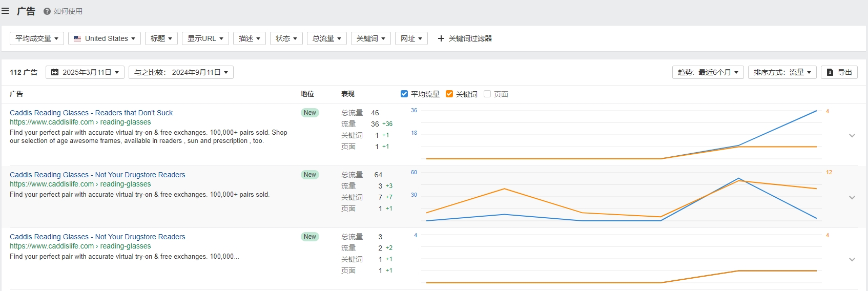The height and width of the screenshot is (291, 868).
Task: Click the 关键词 change value +7
Action: pyautogui.click(x=389, y=197)
